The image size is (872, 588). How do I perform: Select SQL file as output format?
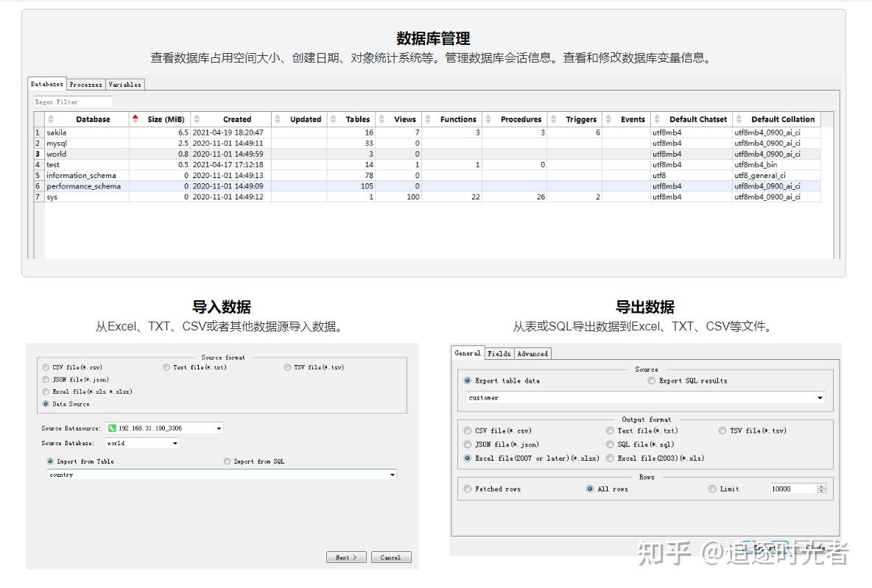(611, 444)
